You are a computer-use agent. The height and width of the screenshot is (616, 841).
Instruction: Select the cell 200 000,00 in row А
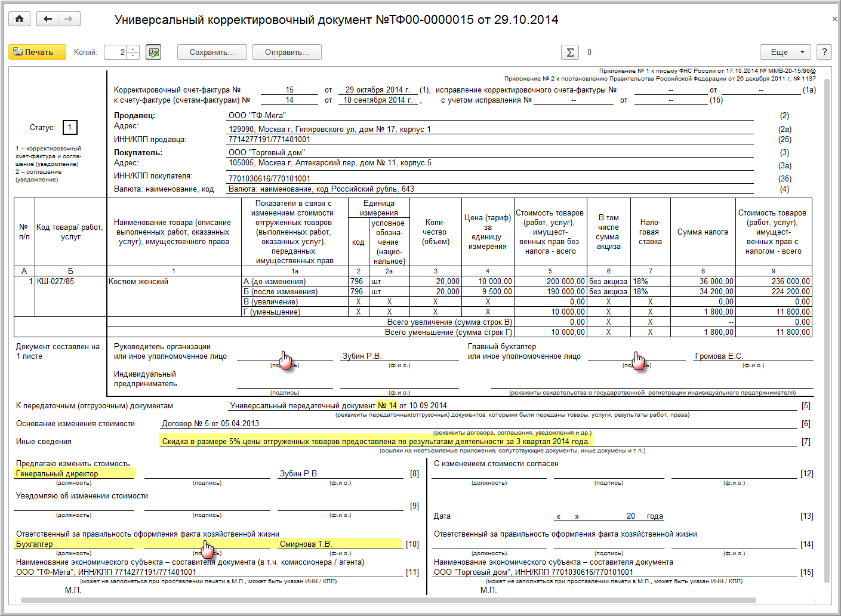click(550, 281)
